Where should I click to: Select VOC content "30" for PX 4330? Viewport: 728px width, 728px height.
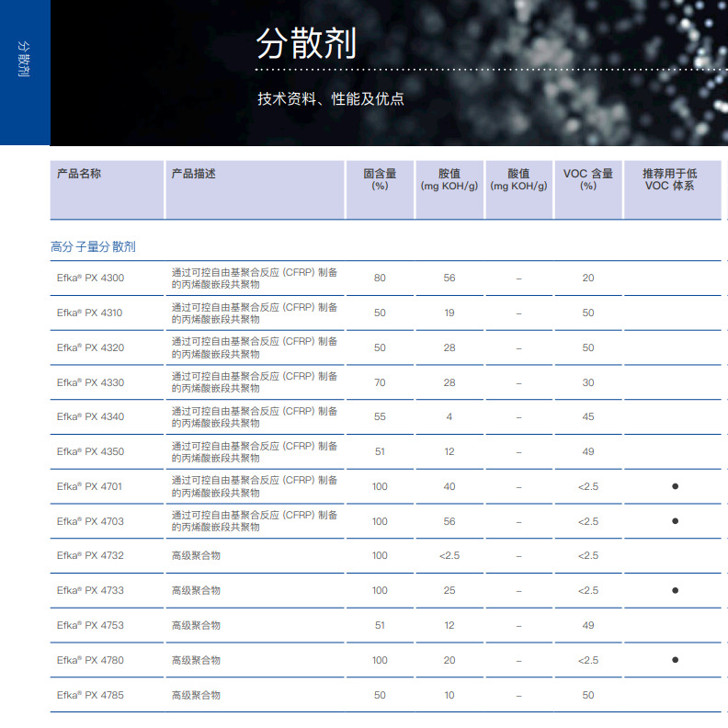(x=587, y=382)
